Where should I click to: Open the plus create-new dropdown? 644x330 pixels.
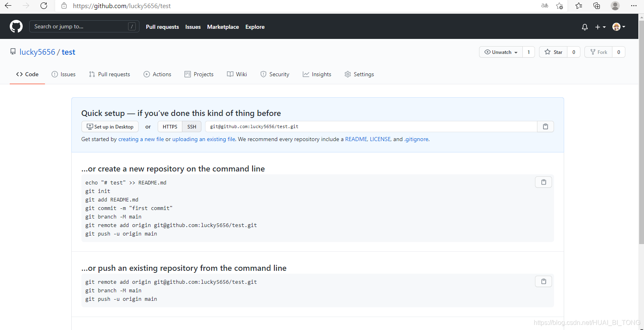coord(600,27)
